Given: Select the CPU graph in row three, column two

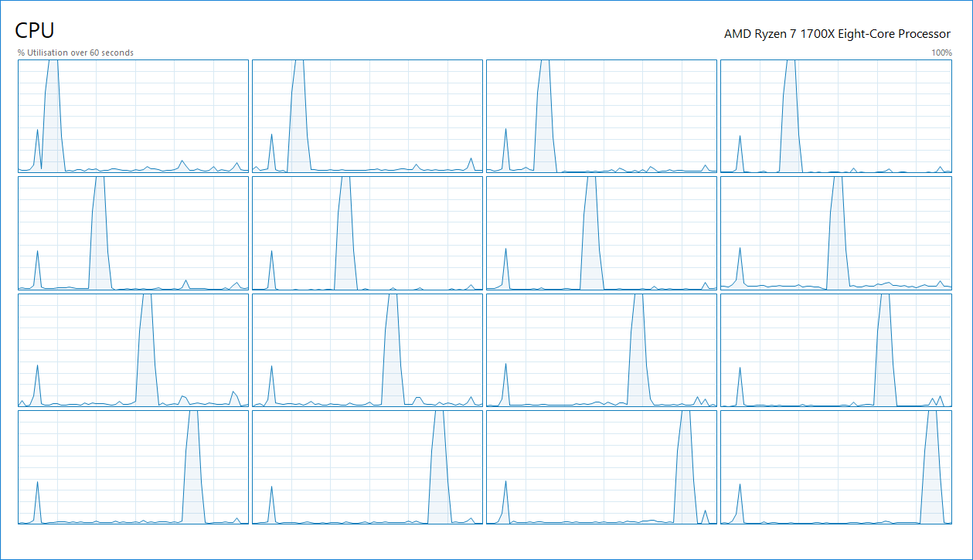Looking at the screenshot, I should (367, 351).
